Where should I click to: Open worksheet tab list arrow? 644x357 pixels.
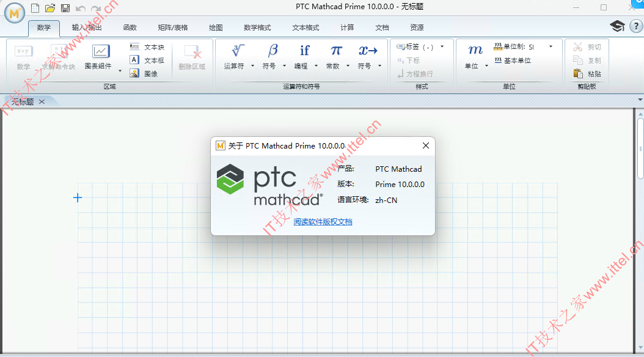point(640,100)
